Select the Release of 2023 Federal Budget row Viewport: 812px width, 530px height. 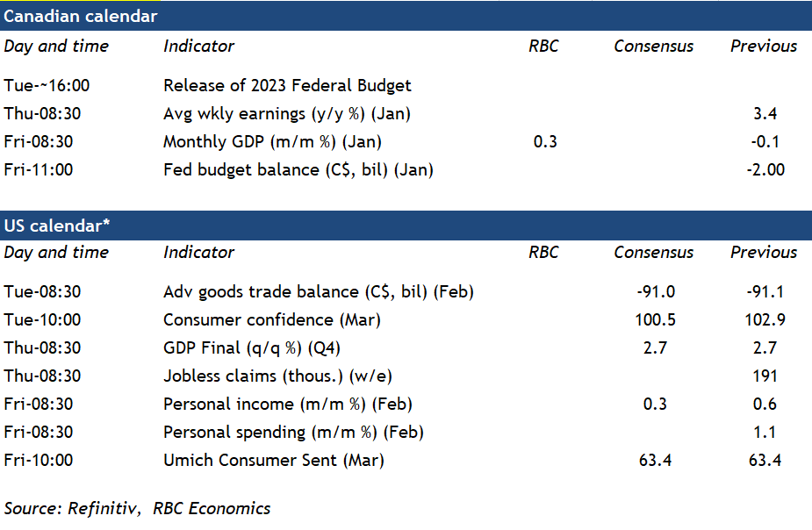[x=287, y=86]
